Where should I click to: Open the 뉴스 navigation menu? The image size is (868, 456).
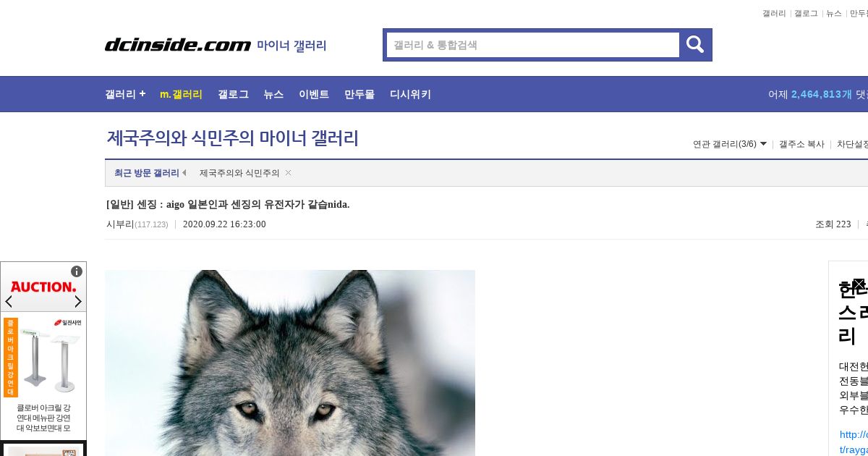[273, 94]
